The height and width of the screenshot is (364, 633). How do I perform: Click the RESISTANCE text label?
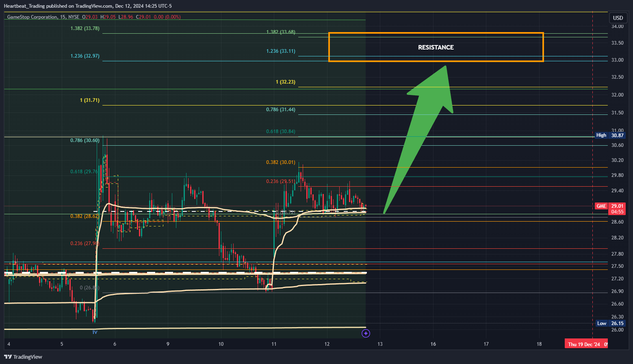coord(436,47)
